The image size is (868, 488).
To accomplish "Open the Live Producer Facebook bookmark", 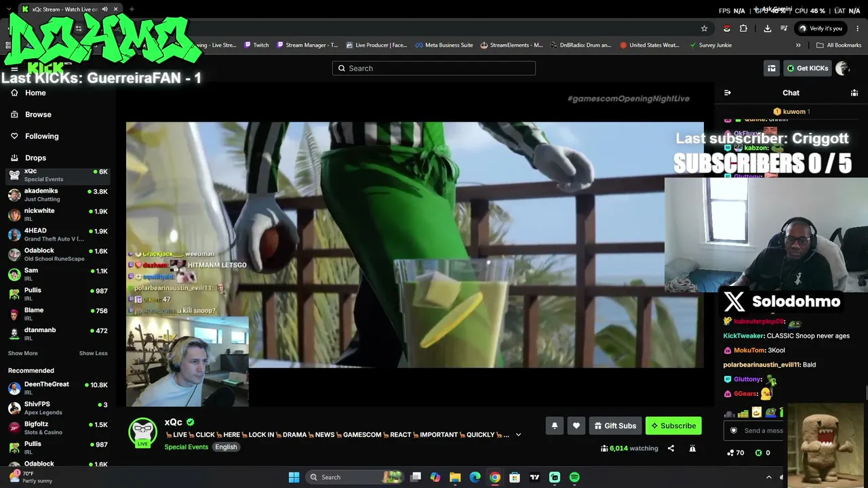I will click(x=376, y=45).
